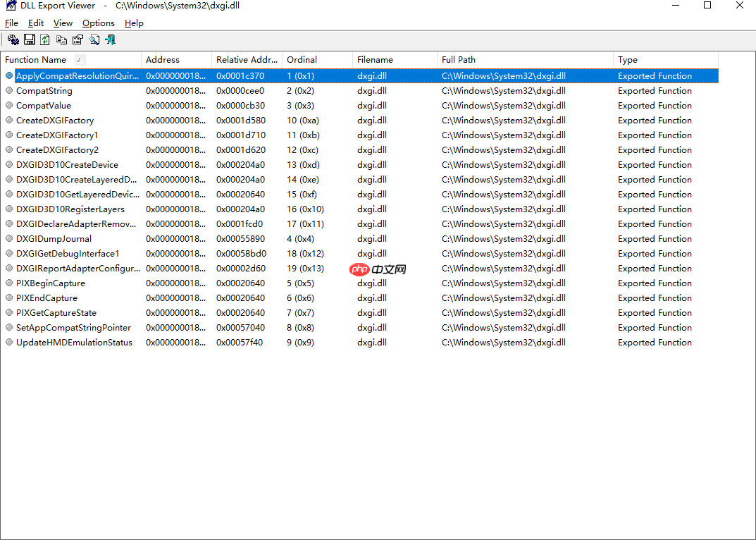Sort by the Type column header
This screenshot has height=540, width=756.
(x=666, y=60)
